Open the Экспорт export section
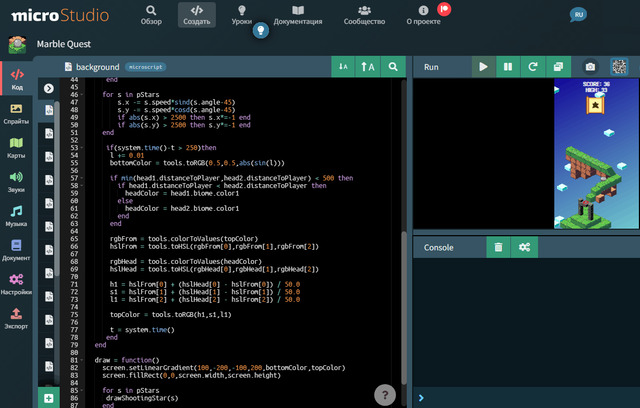The image size is (640, 408). click(x=16, y=319)
